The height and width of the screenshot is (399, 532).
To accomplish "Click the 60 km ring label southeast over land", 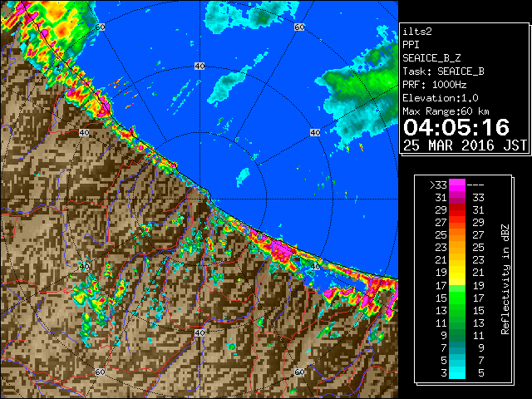I will 299,372.
